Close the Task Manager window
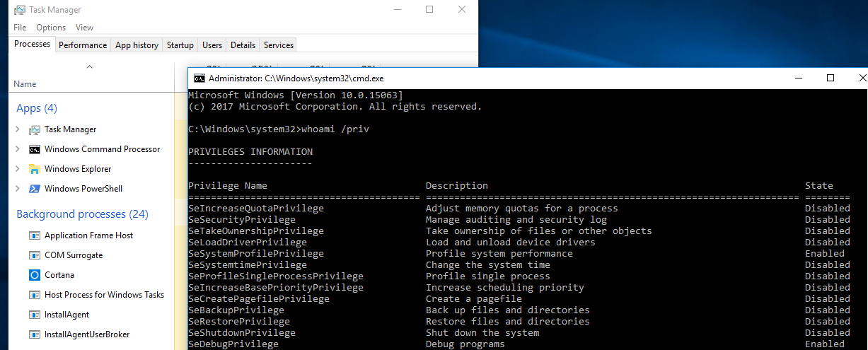868x350 pixels. click(462, 10)
